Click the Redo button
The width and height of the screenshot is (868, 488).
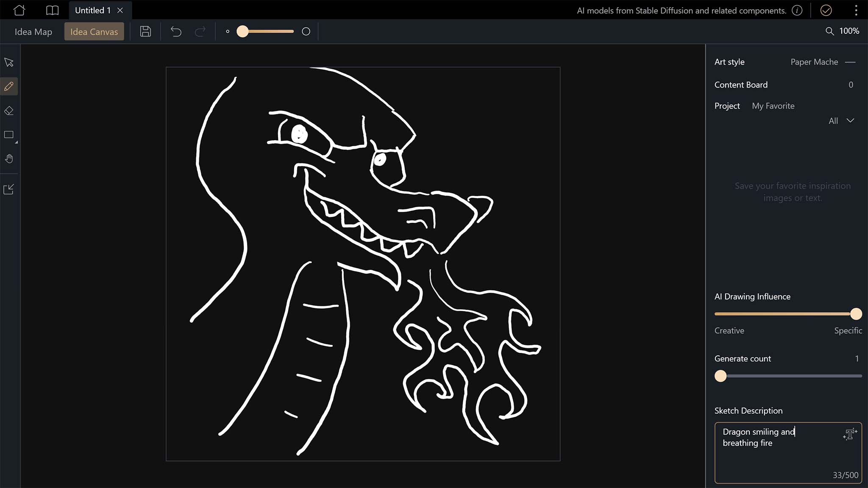point(200,32)
